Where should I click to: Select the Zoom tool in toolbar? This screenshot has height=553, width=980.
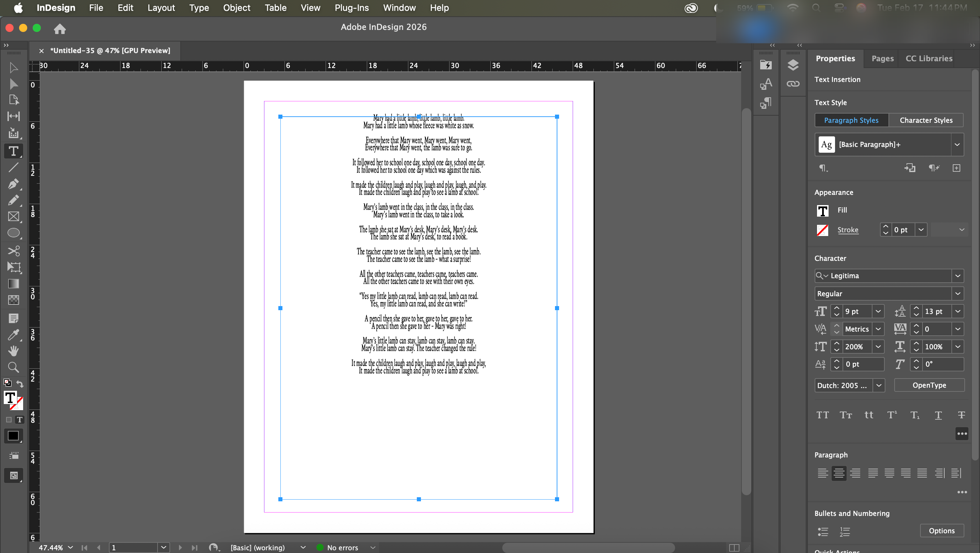(x=13, y=367)
